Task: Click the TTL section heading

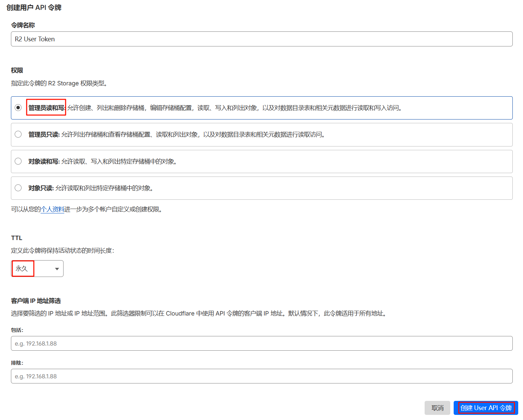Action: click(17, 238)
